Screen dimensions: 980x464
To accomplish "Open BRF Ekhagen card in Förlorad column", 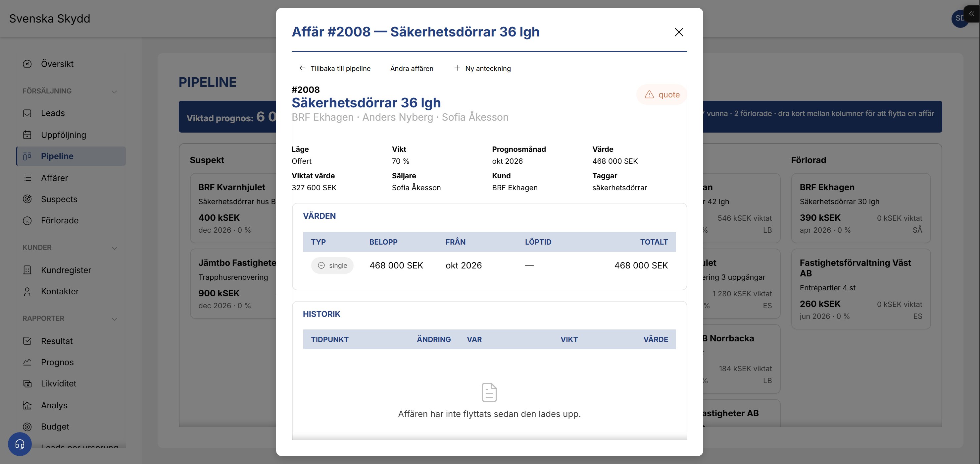I will pos(860,208).
